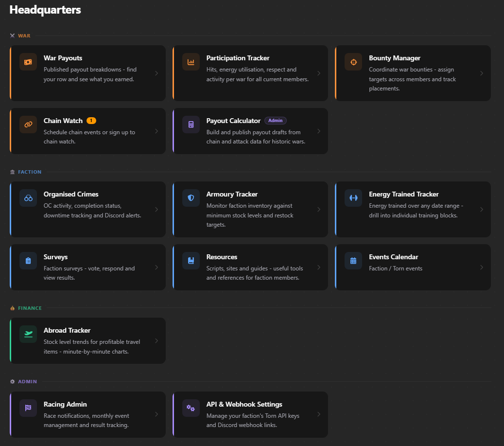
Task: Click the Admin badge on Payout Calculator
Action: click(x=276, y=121)
